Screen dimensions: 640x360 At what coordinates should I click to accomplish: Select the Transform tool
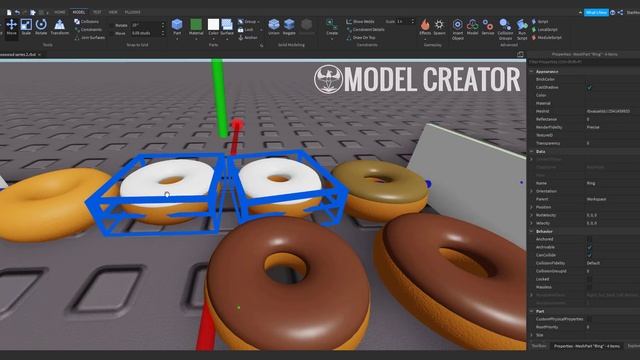point(60,27)
